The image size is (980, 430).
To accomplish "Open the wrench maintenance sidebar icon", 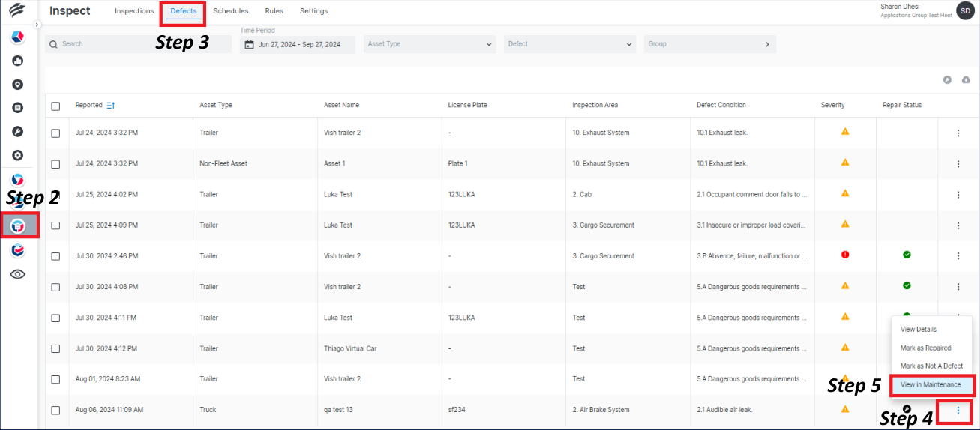I will (18, 132).
